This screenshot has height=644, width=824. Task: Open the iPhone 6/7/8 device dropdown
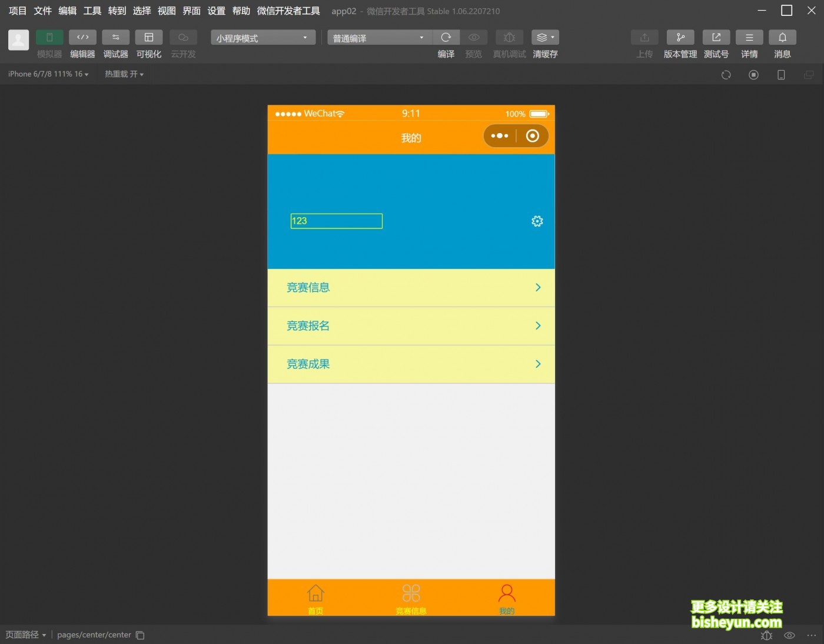point(48,74)
